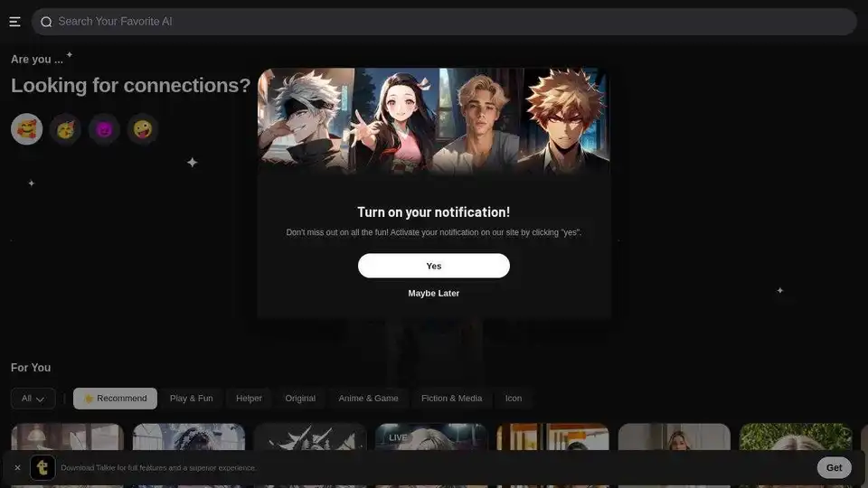The height and width of the screenshot is (488, 868).
Task: Open the hamburger menu icon
Action: tap(15, 22)
